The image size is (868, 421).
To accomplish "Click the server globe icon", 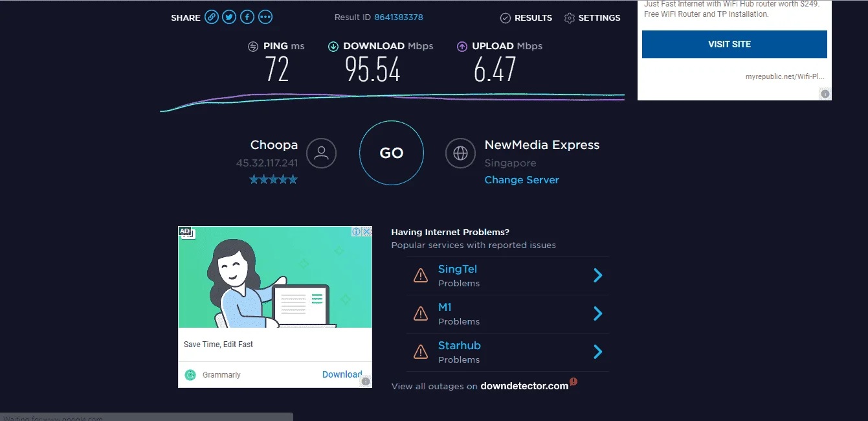I will click(460, 154).
